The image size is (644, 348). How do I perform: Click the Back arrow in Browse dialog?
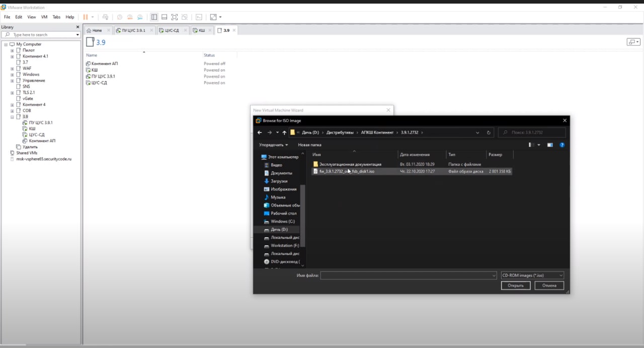point(260,132)
